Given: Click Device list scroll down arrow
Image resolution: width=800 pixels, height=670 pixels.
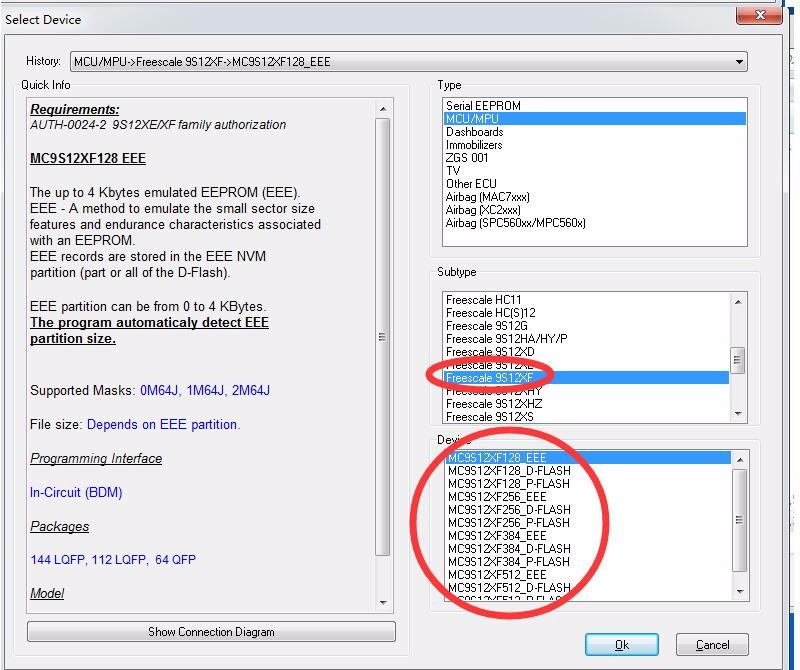Looking at the screenshot, I should tap(740, 592).
